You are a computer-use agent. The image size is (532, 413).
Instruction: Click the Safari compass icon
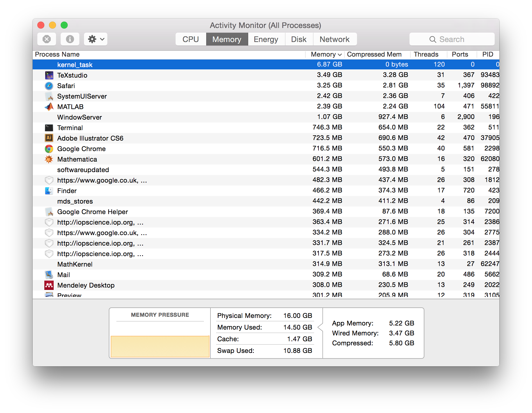pos(49,86)
